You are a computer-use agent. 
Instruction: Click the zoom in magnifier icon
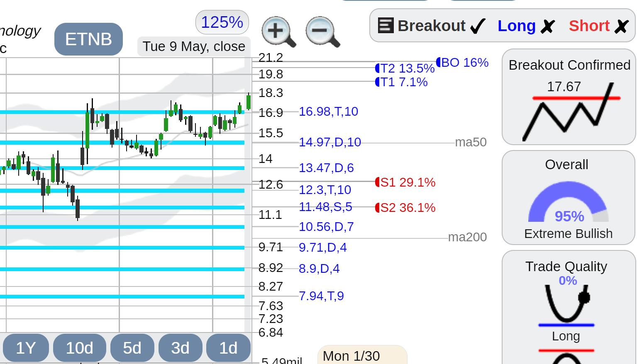tap(278, 32)
